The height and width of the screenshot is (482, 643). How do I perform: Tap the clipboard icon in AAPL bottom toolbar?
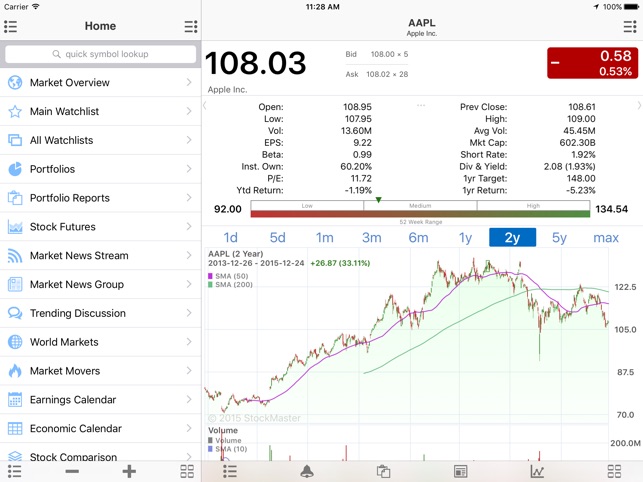(383, 471)
